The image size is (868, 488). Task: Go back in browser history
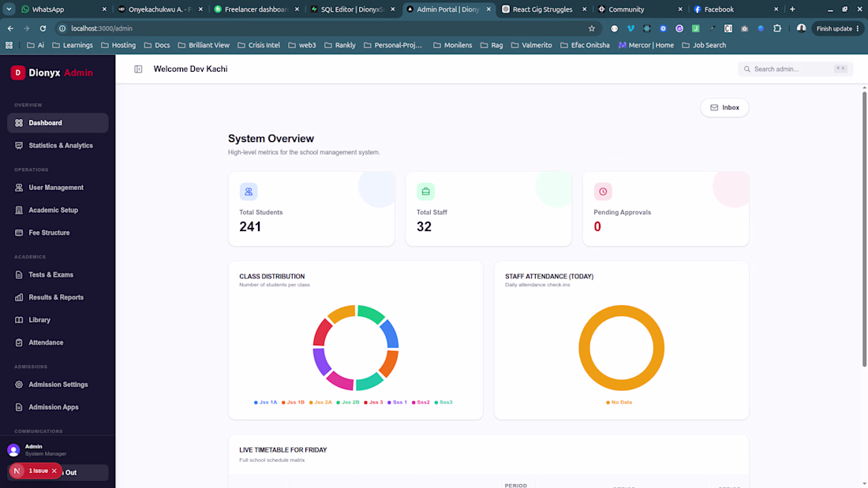click(10, 28)
